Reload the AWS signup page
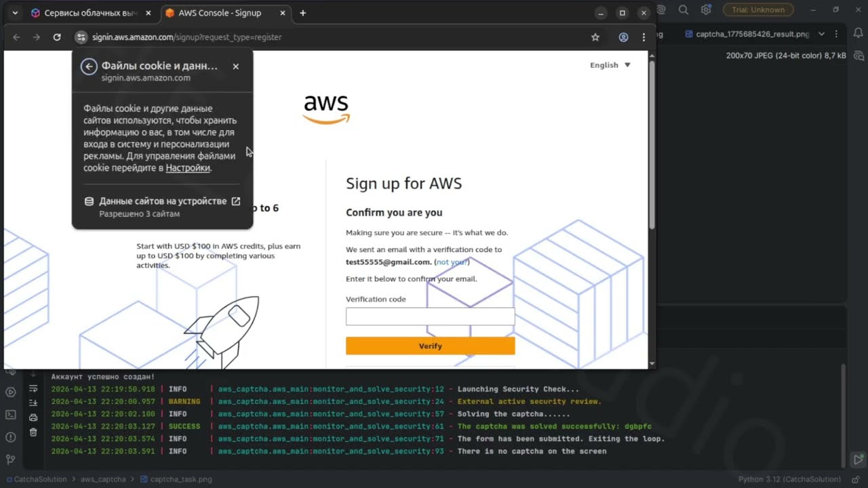The image size is (868, 488). [57, 37]
